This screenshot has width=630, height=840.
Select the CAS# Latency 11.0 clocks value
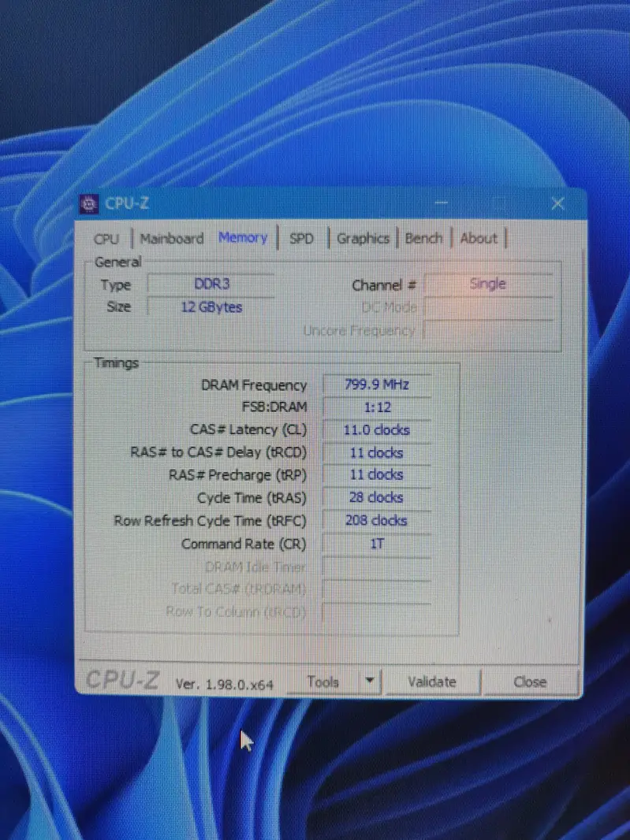coord(377,430)
